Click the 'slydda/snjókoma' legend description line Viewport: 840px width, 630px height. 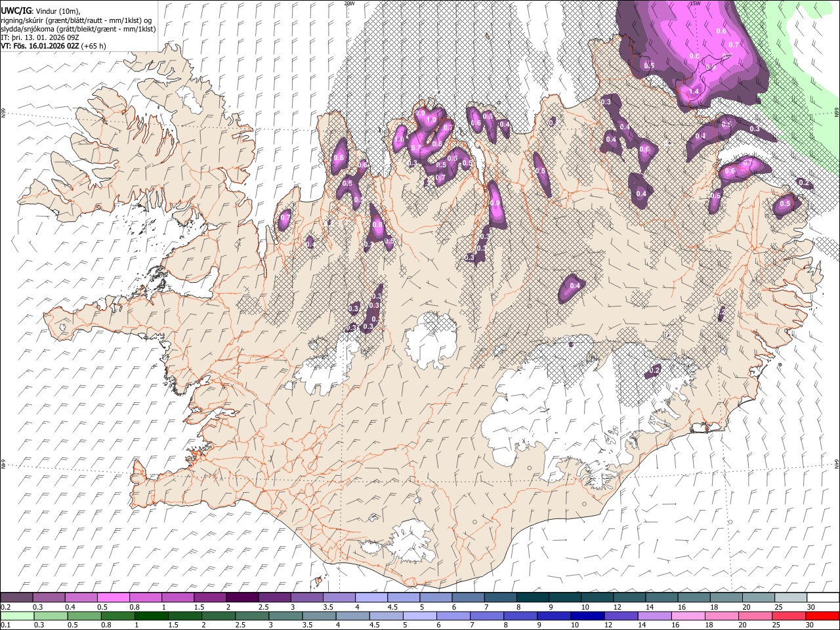(78, 29)
